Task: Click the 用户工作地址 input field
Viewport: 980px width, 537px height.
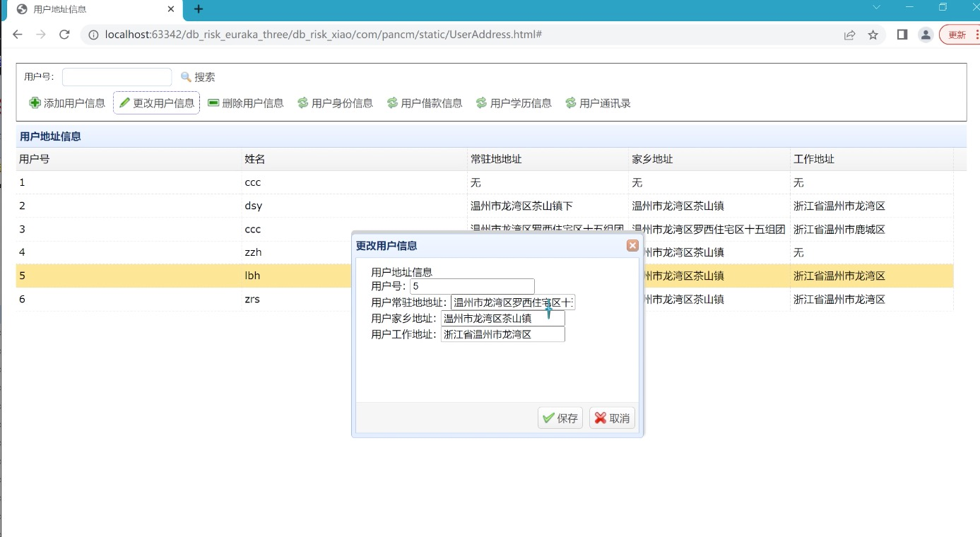Action: [503, 334]
